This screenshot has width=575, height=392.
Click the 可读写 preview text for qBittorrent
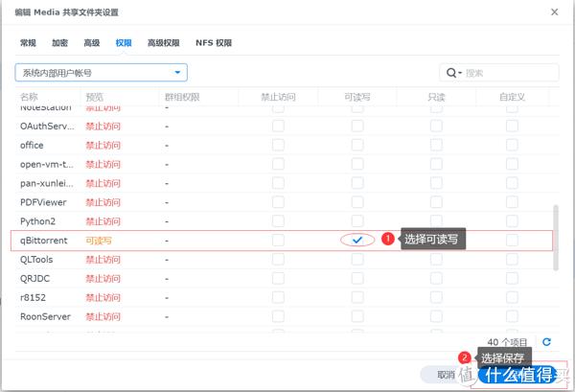coord(99,241)
